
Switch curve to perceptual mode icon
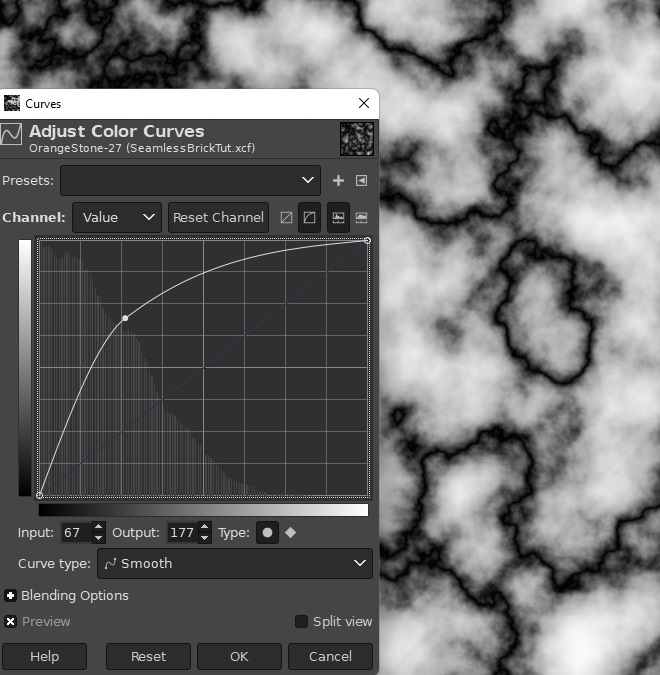[309, 217]
